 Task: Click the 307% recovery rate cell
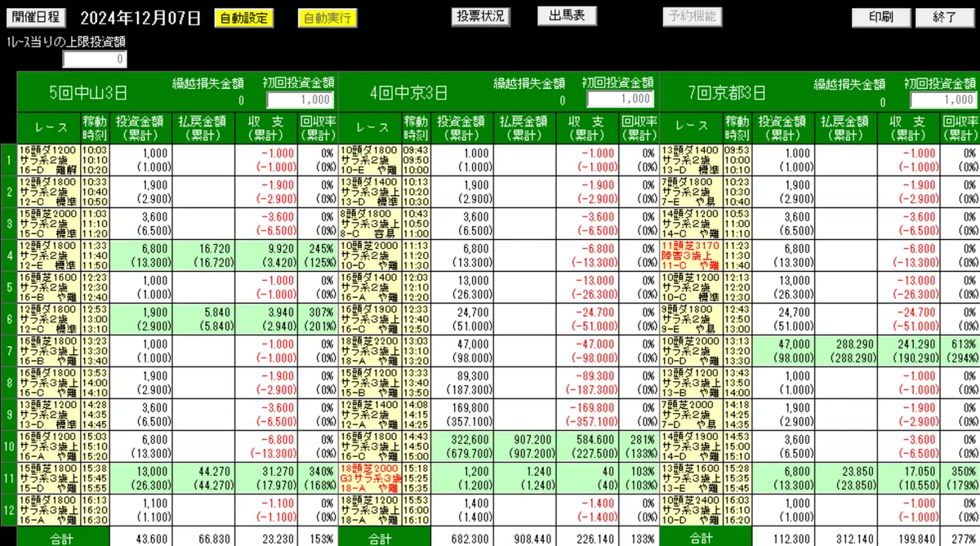318,318
